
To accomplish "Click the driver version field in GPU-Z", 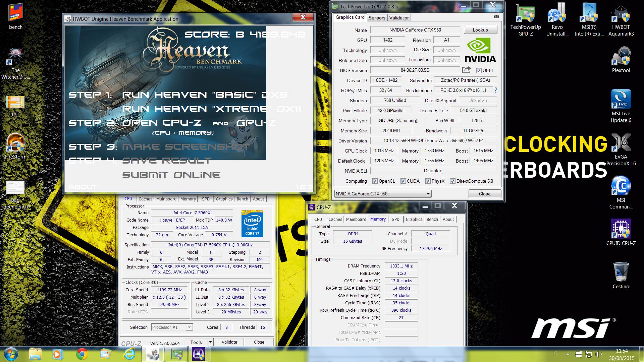I will coord(433,140).
